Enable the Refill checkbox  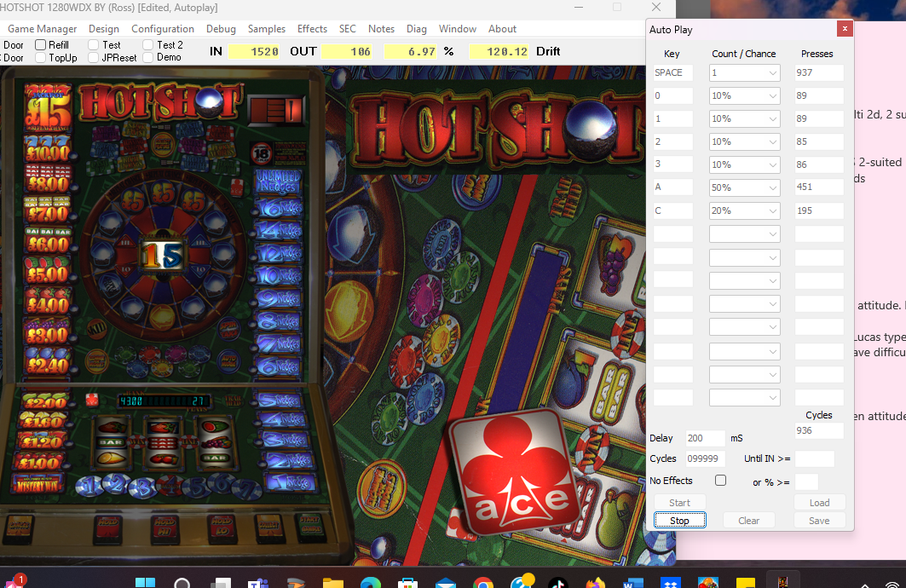[40, 44]
